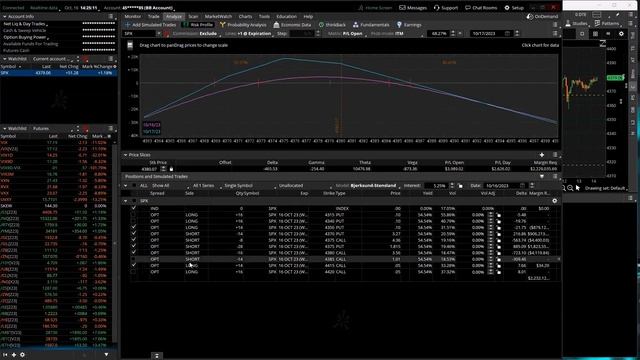This screenshot has width=640, height=360.
Task: Click chart zoom out magnifier
Action: [570, 188]
